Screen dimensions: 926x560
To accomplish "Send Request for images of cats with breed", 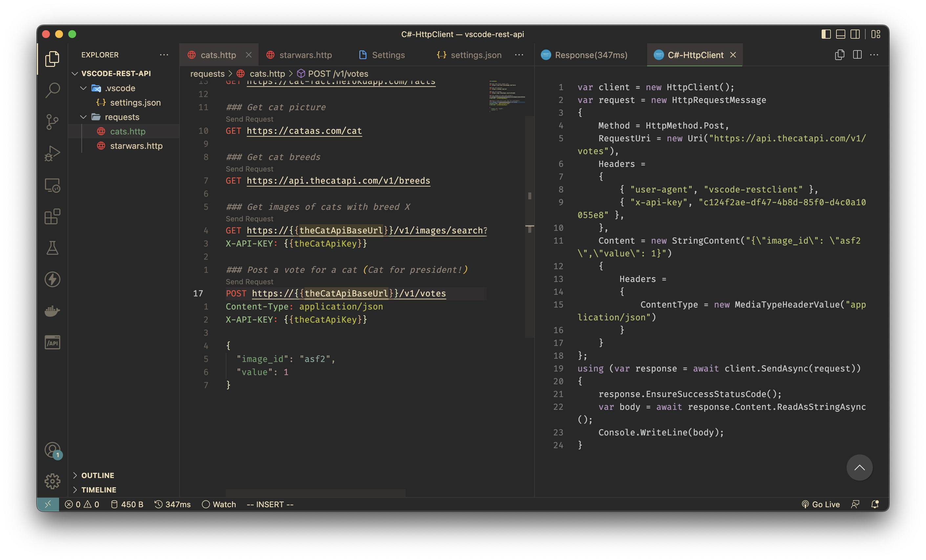I will pyautogui.click(x=249, y=219).
